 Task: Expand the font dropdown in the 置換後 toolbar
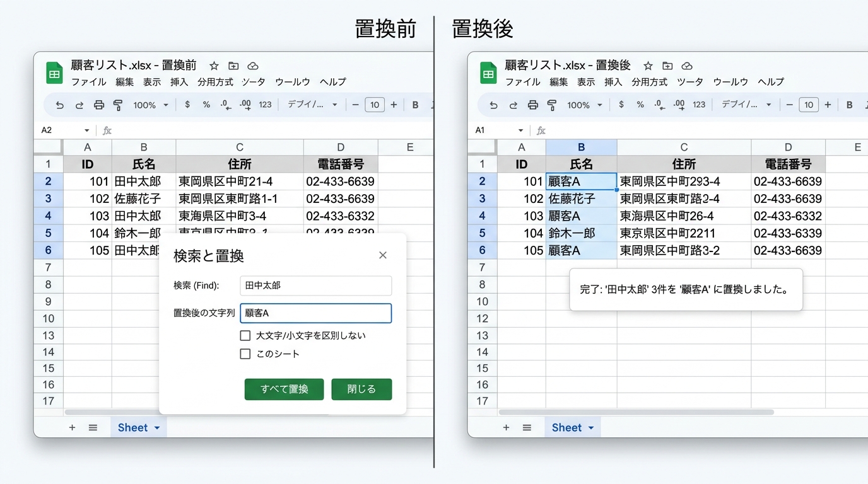pyautogui.click(x=746, y=105)
